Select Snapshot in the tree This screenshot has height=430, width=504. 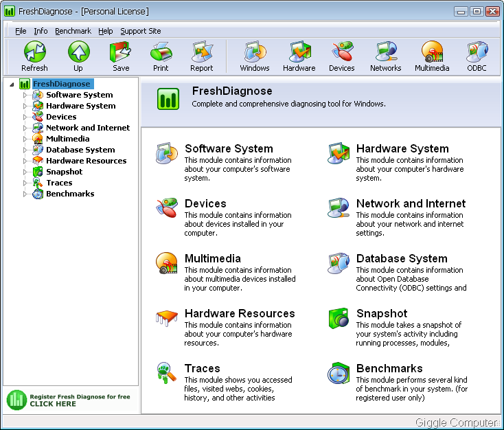(x=65, y=172)
